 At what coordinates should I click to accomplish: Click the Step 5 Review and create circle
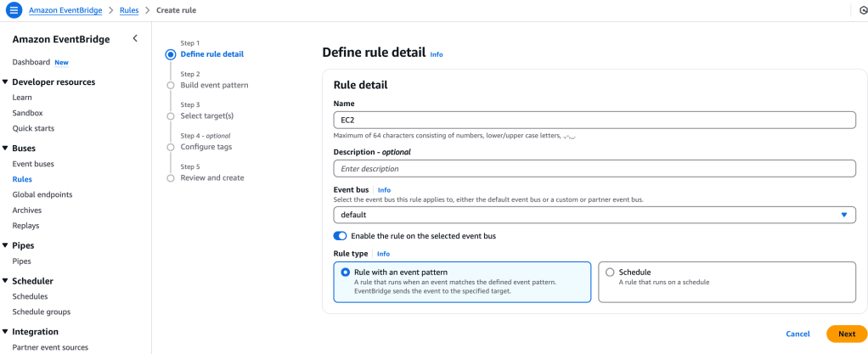171,178
